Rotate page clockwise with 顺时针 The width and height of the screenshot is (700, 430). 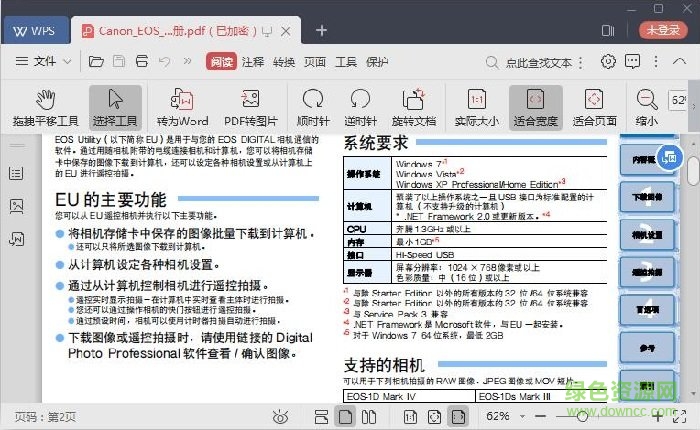point(314,107)
